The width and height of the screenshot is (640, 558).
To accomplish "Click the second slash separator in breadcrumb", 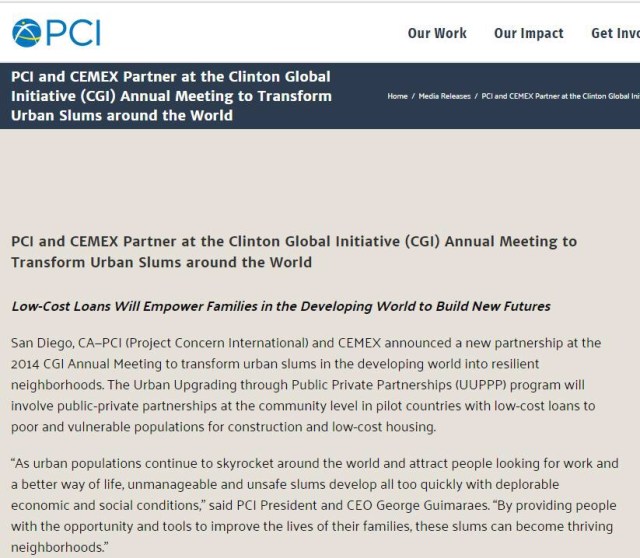I will pyautogui.click(x=476, y=96).
